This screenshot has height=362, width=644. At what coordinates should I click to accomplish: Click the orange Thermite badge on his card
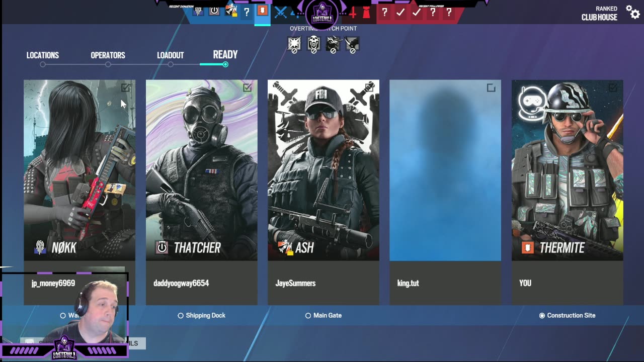tap(527, 247)
